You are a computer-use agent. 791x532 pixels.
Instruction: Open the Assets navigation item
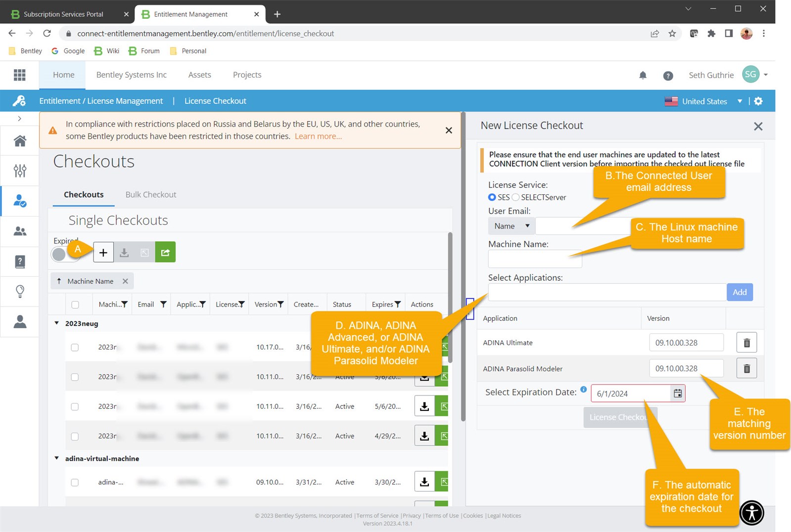[x=200, y=75]
